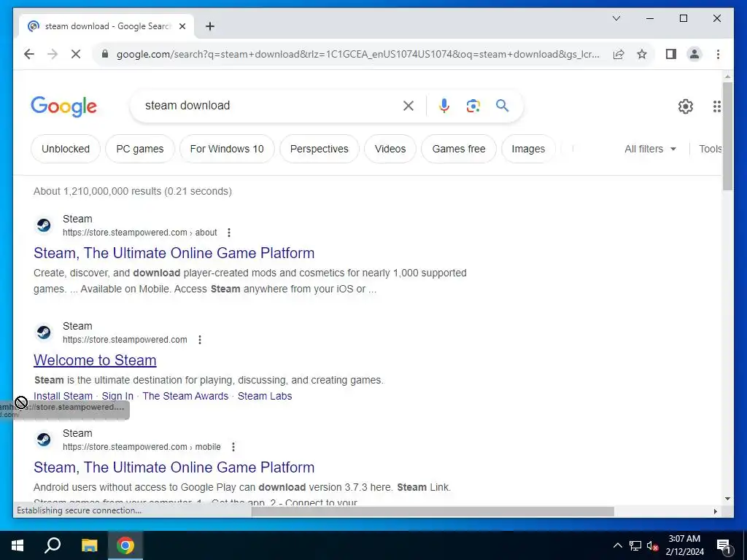Select the Perspectives filter chip

pos(320,149)
